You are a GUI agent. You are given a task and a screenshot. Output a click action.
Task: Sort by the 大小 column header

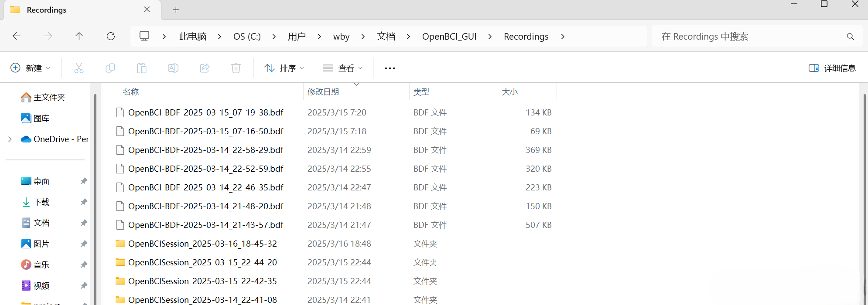tap(510, 92)
